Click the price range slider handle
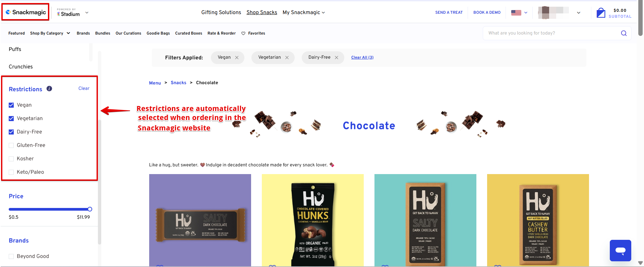This screenshot has height=267, width=644. (90, 209)
